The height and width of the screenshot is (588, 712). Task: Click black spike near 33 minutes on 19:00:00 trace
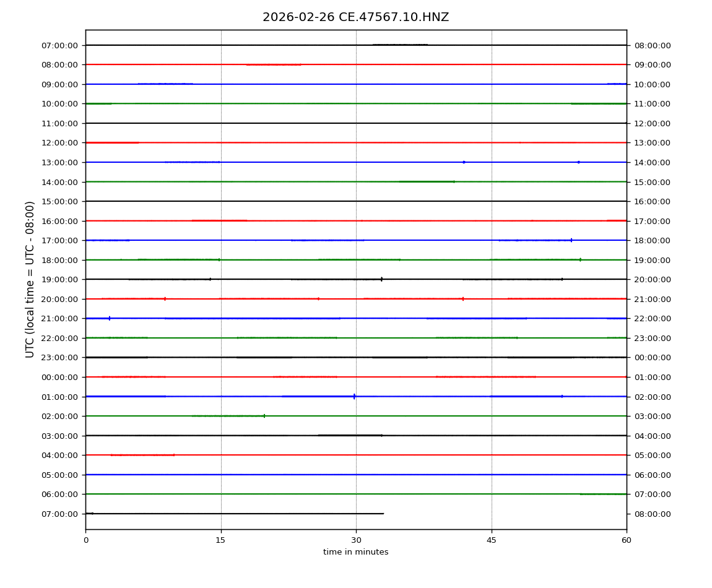pyautogui.click(x=381, y=279)
